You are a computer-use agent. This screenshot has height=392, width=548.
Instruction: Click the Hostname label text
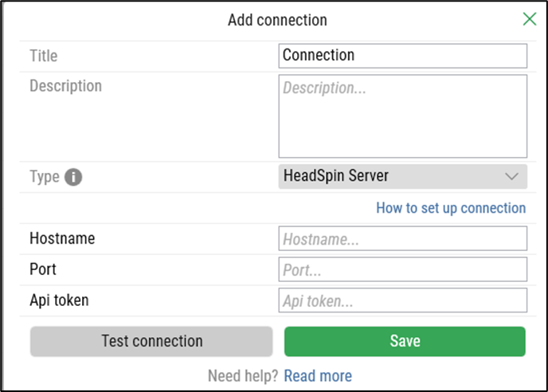(62, 238)
